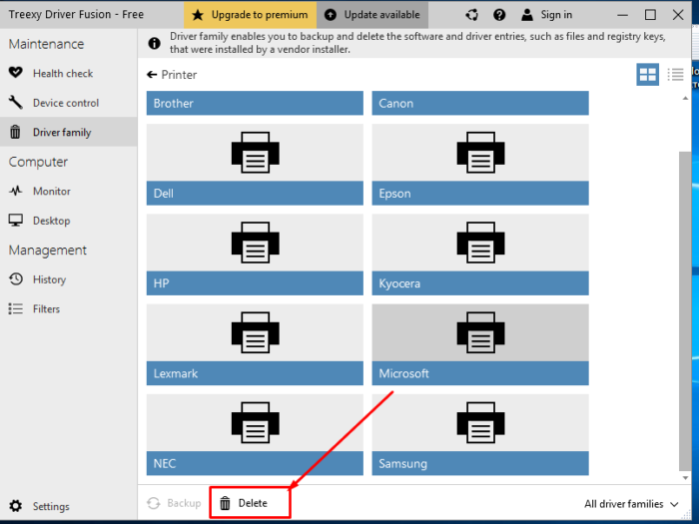This screenshot has height=524, width=699.
Task: Go back using Printer arrow
Action: 152,74
